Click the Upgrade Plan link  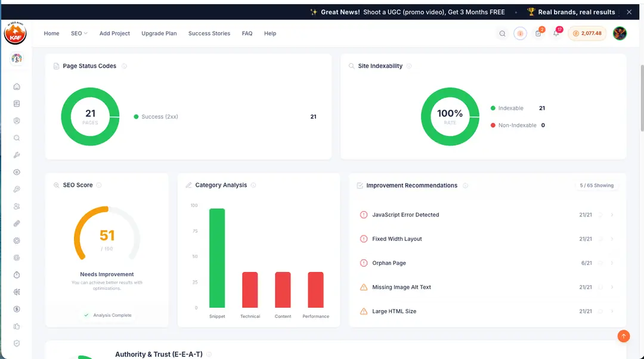coord(159,33)
